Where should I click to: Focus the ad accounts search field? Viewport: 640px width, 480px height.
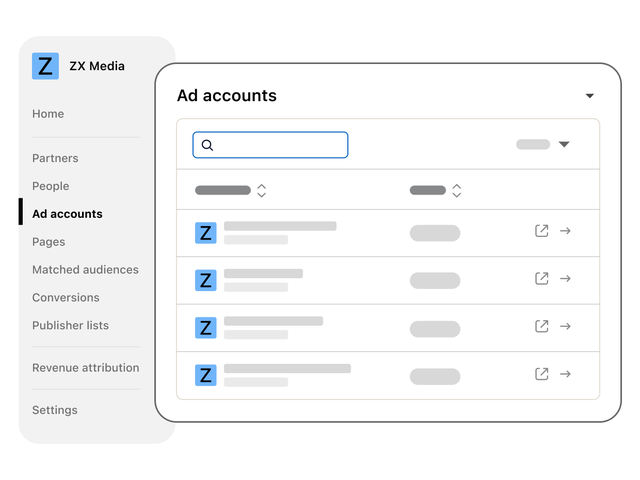click(x=270, y=145)
